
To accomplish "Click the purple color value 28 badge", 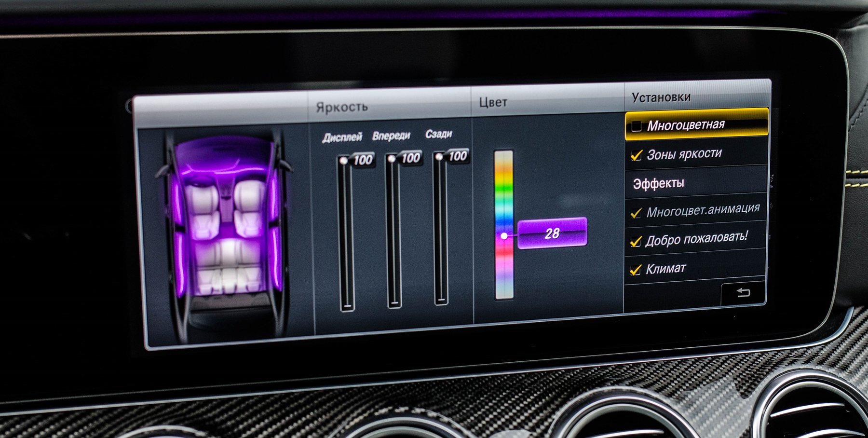I will pos(552,233).
